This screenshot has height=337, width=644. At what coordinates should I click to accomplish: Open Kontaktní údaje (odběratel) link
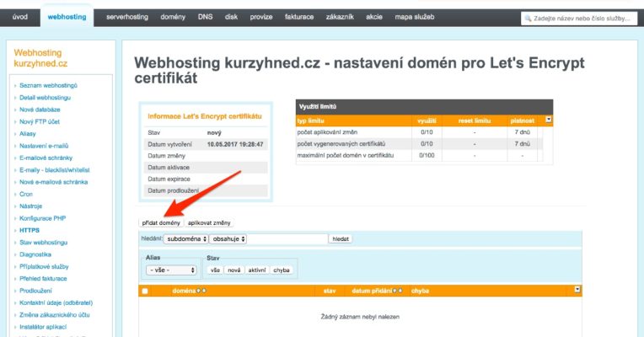56,303
